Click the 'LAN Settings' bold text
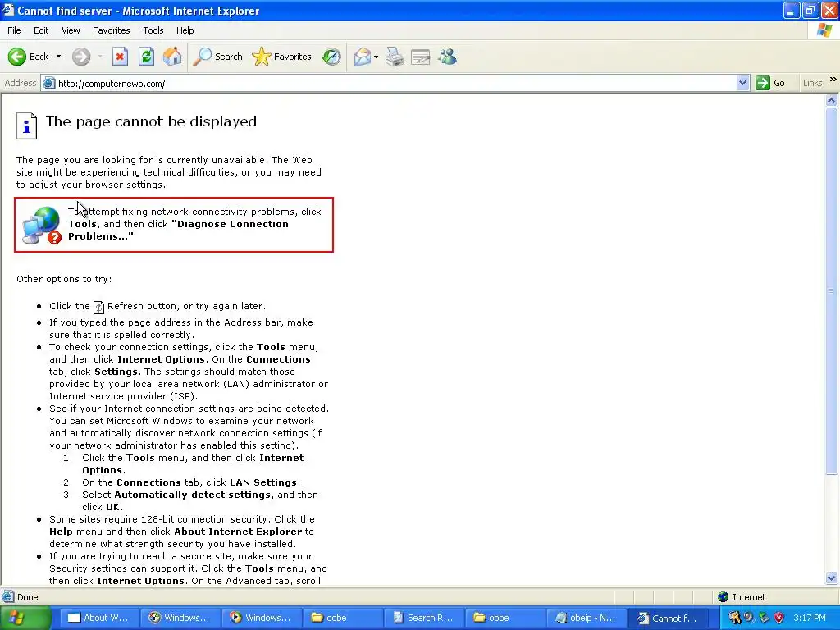 [263, 482]
